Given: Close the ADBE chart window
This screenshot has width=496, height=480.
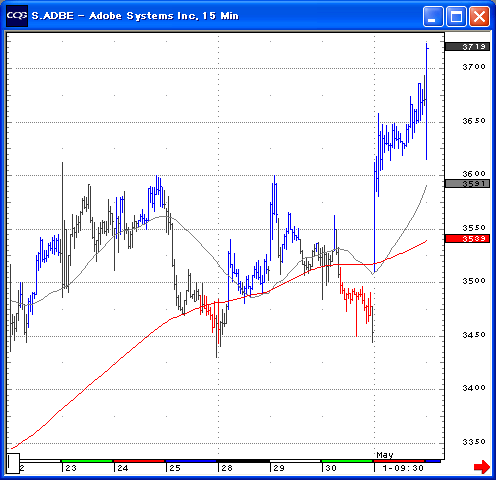Looking at the screenshot, I should click(479, 16).
